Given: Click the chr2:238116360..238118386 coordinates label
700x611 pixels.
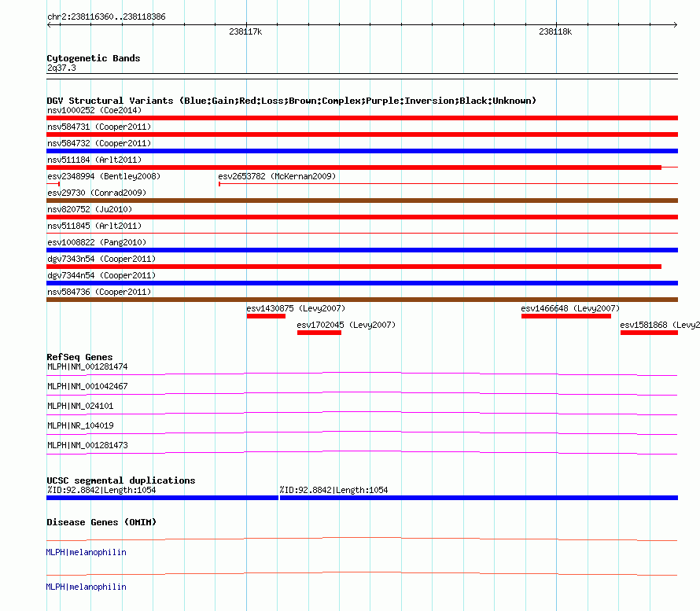Looking at the screenshot, I should tap(106, 17).
